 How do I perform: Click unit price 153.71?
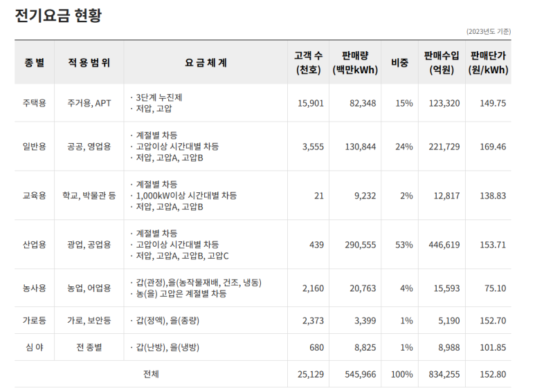493,245
